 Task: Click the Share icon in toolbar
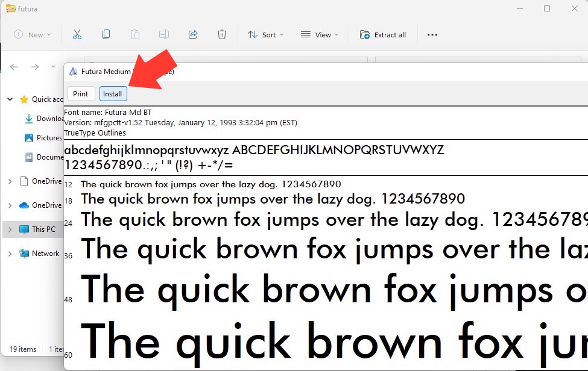tap(193, 35)
